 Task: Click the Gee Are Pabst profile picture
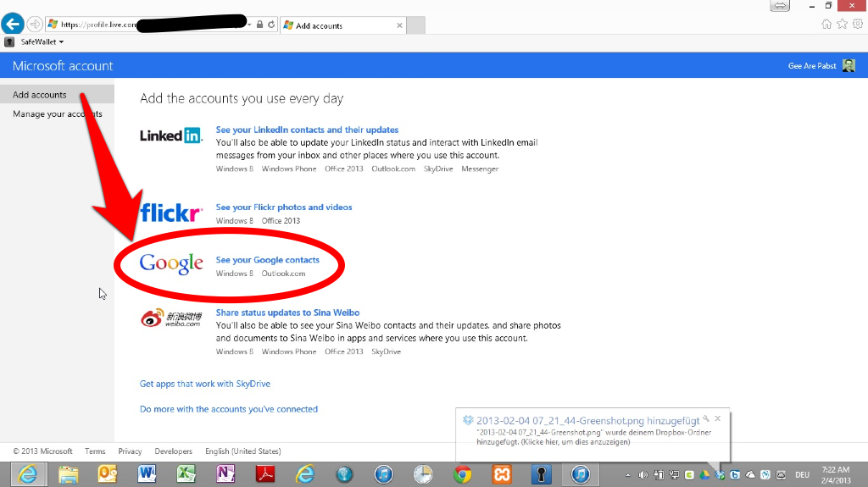(x=849, y=66)
